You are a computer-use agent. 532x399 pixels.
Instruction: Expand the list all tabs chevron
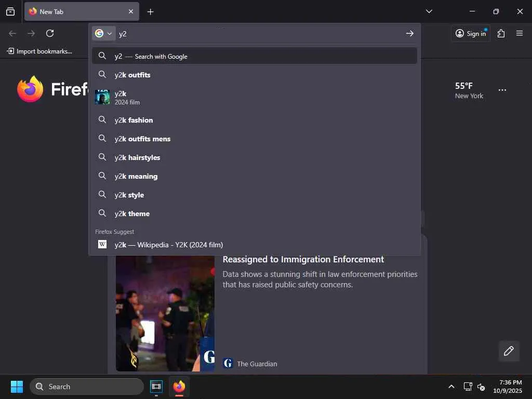tap(429, 11)
